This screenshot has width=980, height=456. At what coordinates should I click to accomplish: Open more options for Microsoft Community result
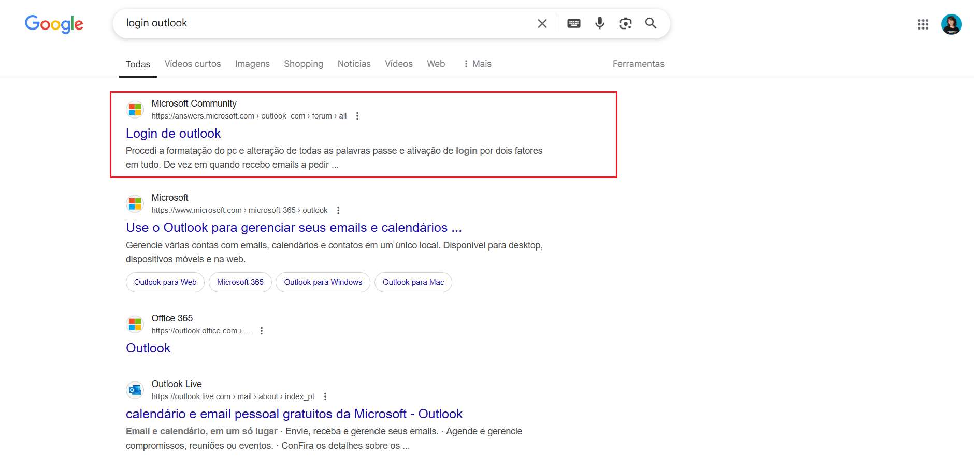pyautogui.click(x=357, y=116)
